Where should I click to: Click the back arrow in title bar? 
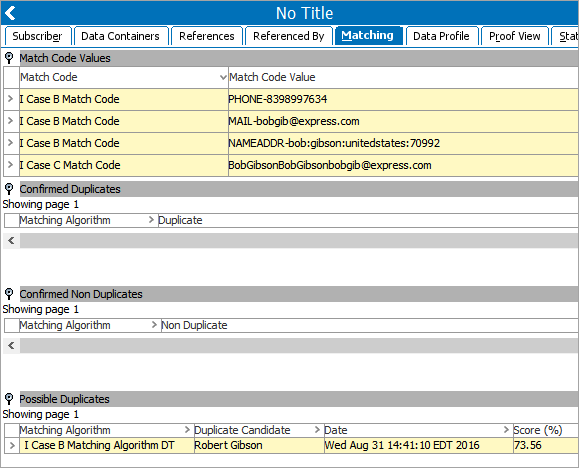click(x=10, y=13)
